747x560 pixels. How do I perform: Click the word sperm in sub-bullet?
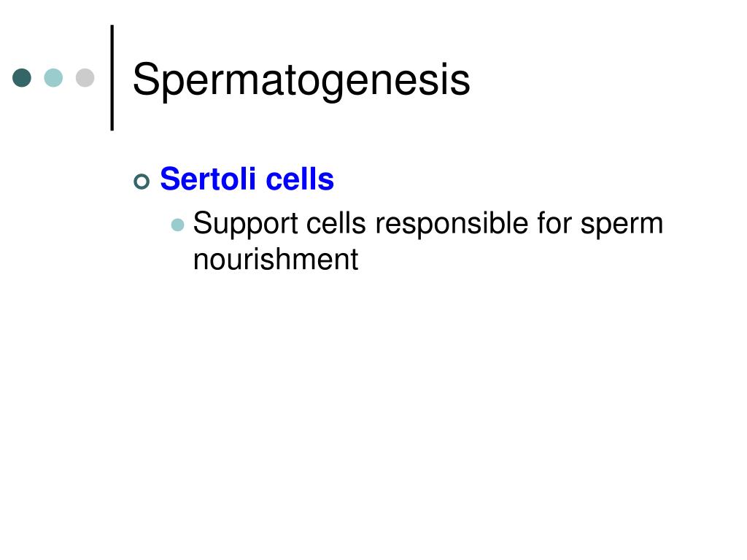[622, 225]
